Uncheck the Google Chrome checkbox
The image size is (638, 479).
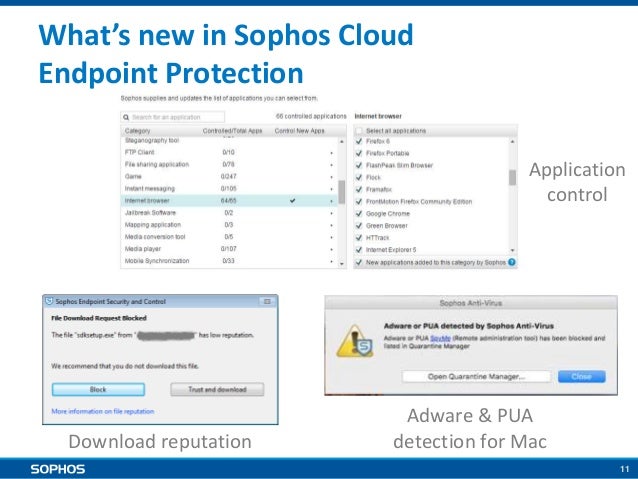click(359, 213)
